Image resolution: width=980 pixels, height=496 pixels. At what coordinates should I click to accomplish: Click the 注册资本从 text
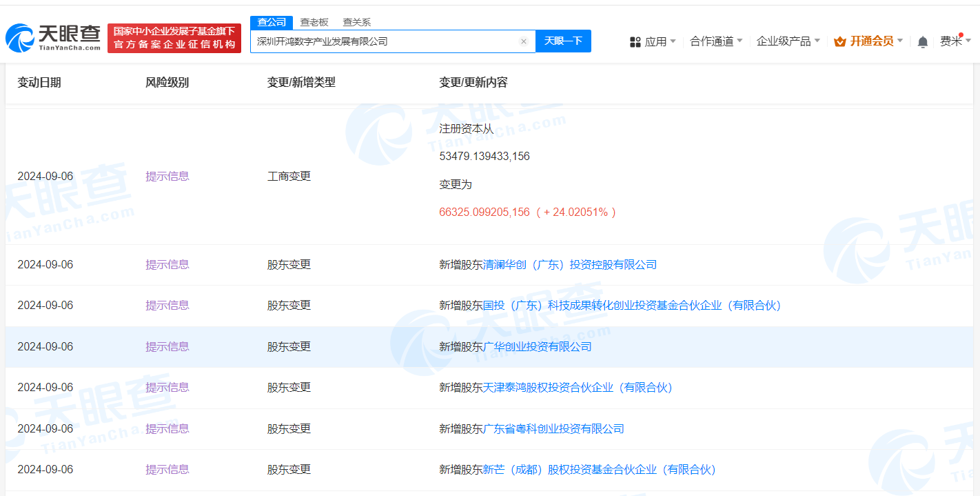467,128
